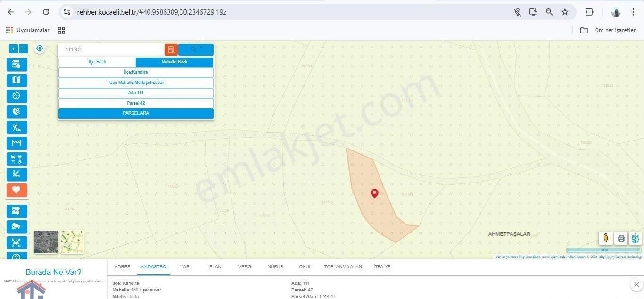Zoom out with the minus button

click(x=24, y=49)
